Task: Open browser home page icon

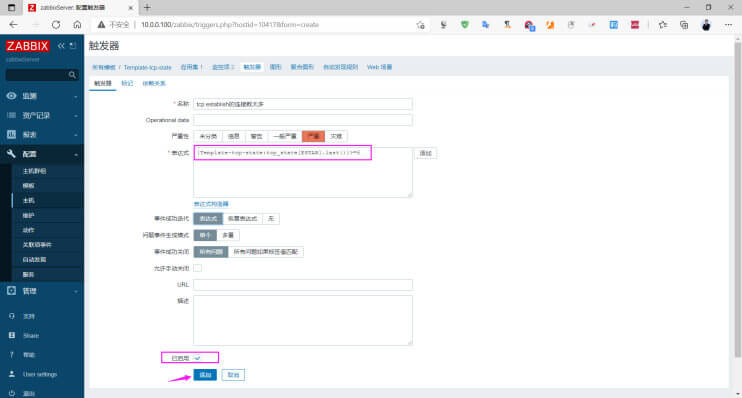Action: coord(77,25)
